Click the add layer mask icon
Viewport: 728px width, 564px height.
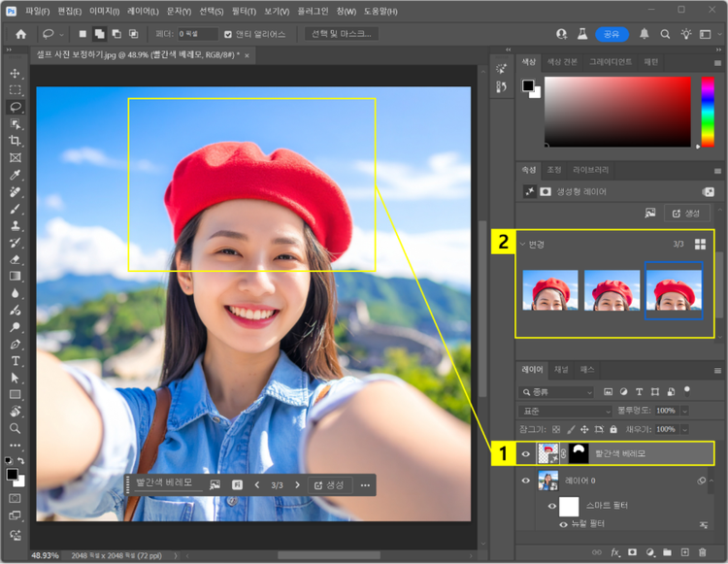(632, 553)
